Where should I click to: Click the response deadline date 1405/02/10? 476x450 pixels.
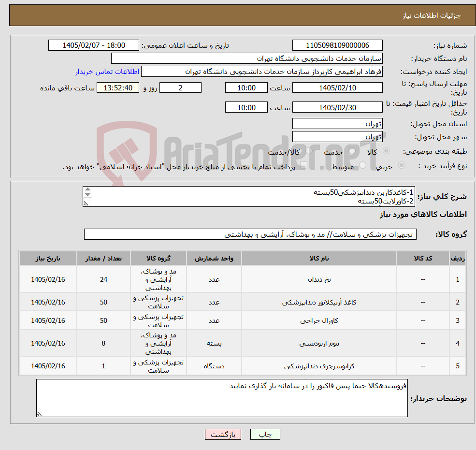click(x=337, y=88)
